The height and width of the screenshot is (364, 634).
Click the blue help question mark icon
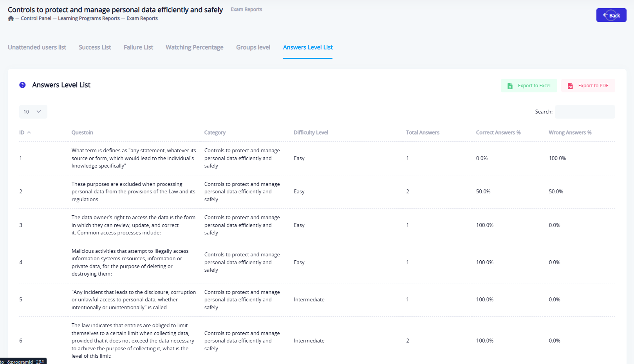[22, 85]
